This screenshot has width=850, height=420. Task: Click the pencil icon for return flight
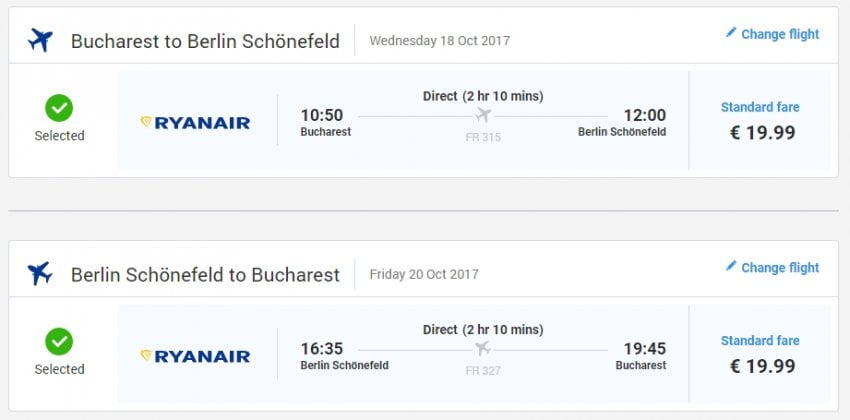point(731,266)
